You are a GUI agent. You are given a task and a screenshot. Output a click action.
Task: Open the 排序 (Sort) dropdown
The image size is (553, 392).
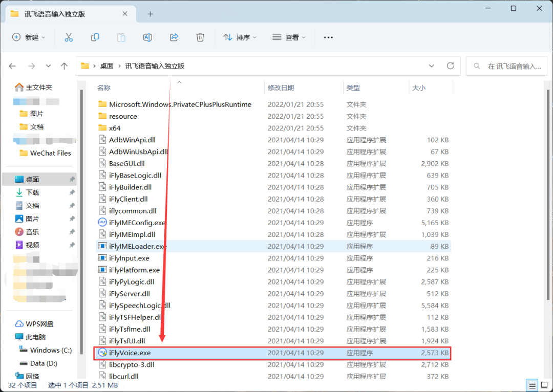[x=240, y=37]
